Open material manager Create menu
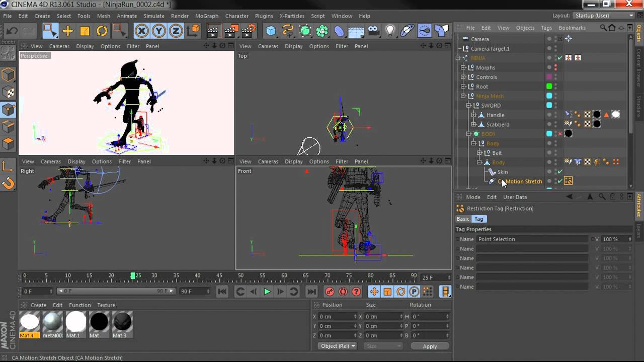This screenshot has width=644, height=362. point(38,305)
